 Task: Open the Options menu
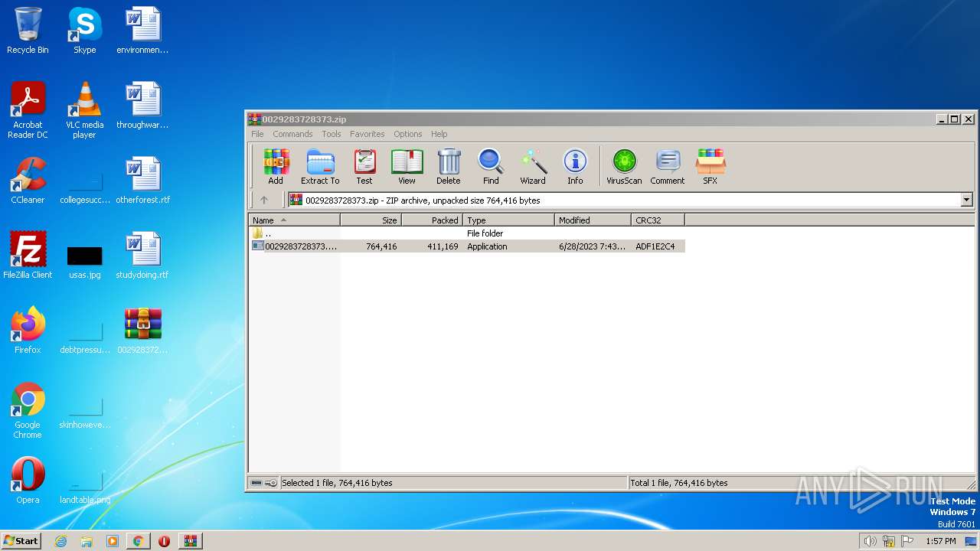point(408,134)
